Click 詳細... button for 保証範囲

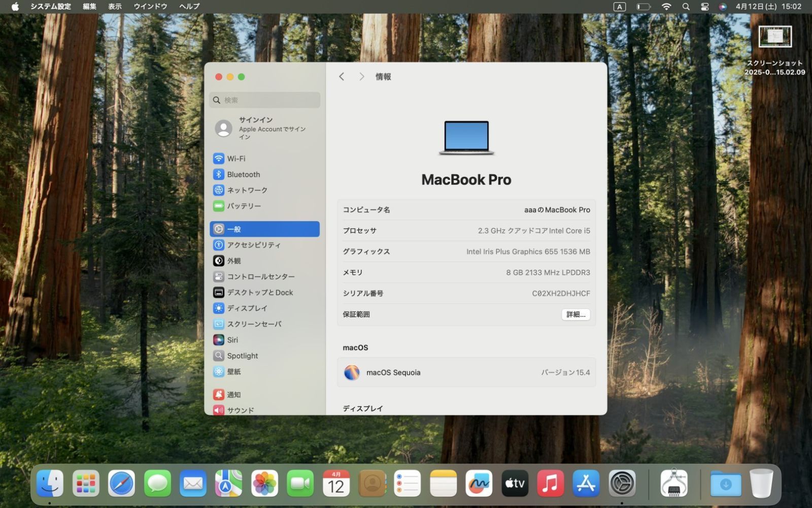[x=576, y=314]
